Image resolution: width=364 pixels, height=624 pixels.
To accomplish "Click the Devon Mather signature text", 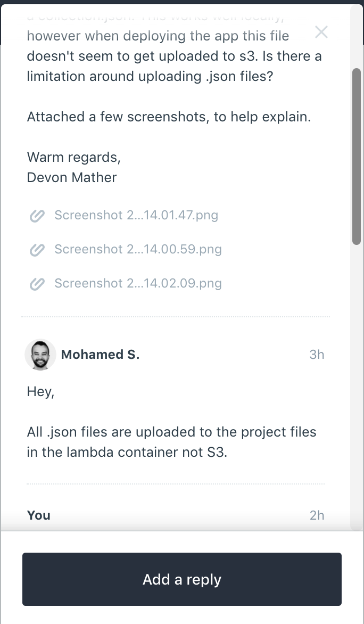I will coord(72,177).
